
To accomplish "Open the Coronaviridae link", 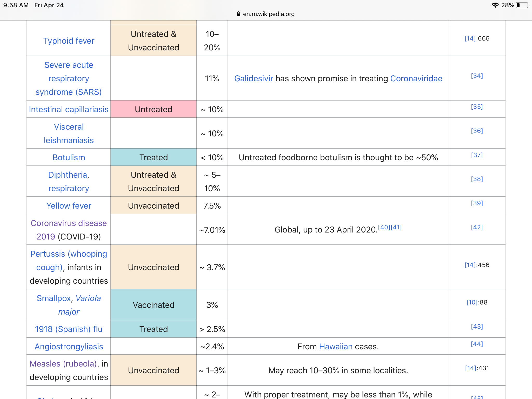I will tap(416, 78).
